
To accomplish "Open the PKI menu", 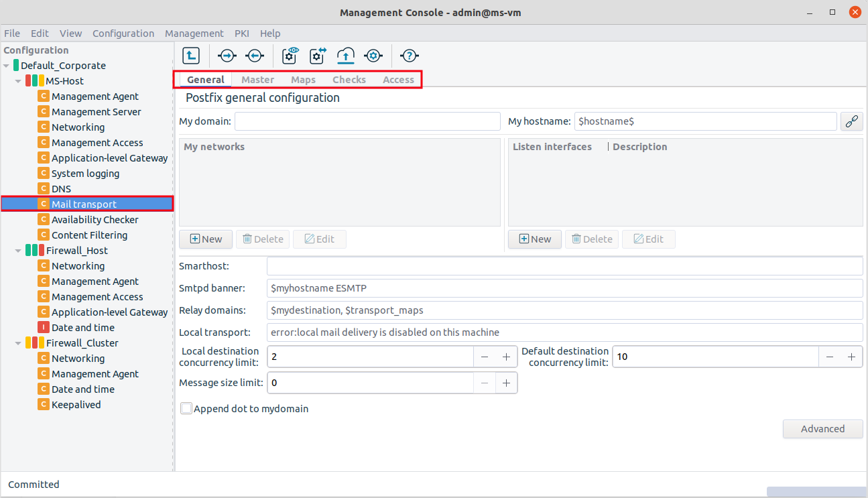I will tap(242, 34).
